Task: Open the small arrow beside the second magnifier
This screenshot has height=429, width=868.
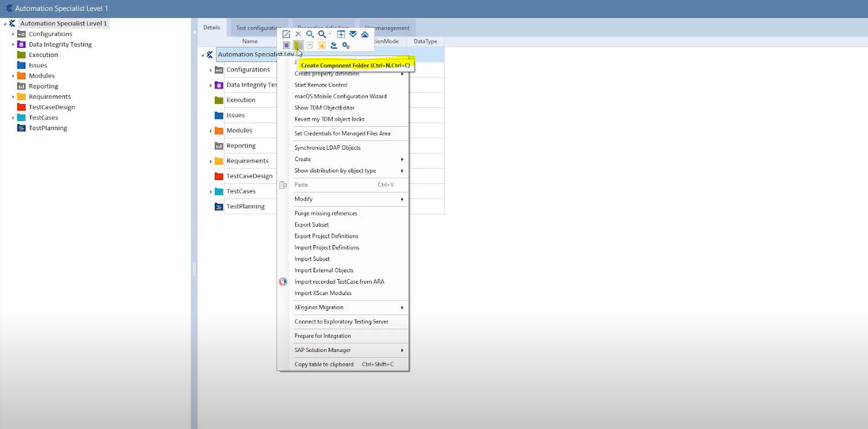Action: pyautogui.click(x=330, y=34)
